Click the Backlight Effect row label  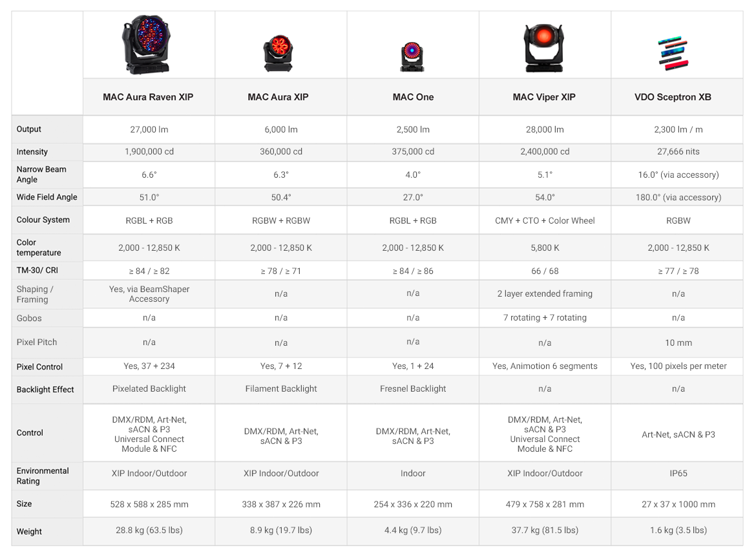(45, 389)
